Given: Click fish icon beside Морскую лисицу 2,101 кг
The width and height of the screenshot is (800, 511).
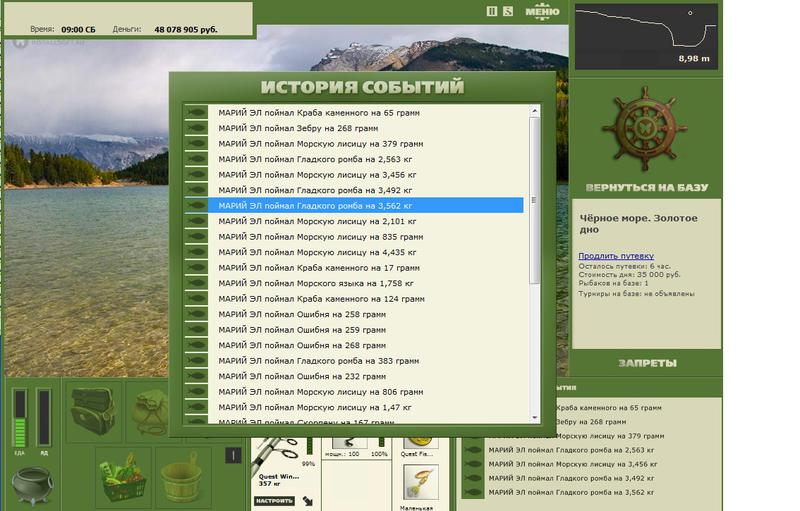Looking at the screenshot, I should [x=196, y=221].
